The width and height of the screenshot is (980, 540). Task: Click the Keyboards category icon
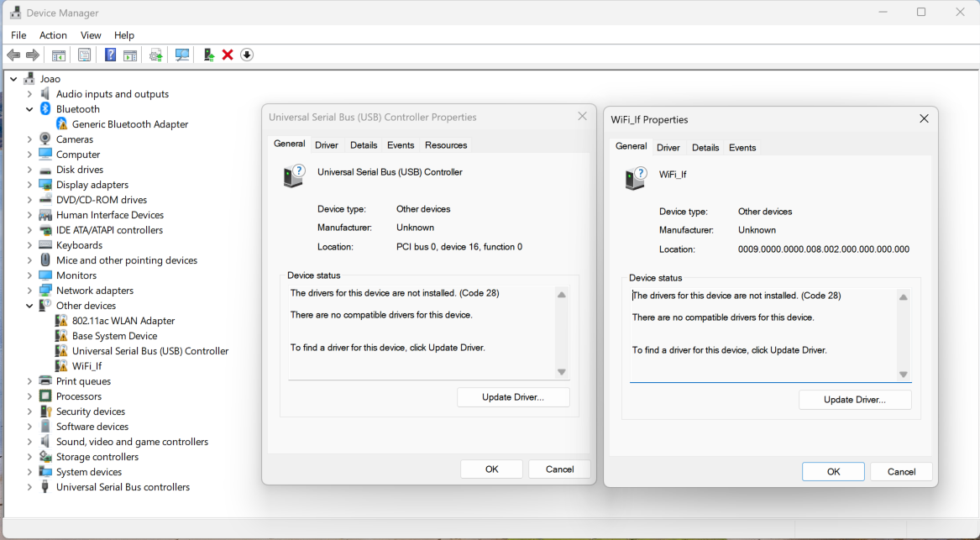click(45, 245)
